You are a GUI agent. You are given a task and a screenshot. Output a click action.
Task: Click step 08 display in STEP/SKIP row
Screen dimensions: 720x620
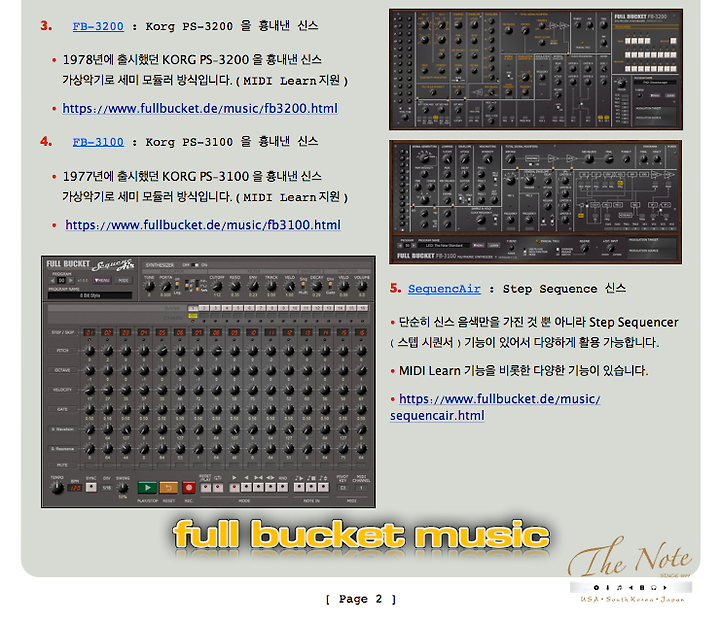click(215, 332)
